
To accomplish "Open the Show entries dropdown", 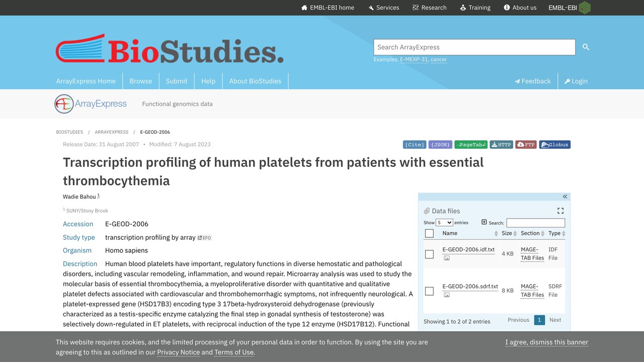I will pos(444,222).
